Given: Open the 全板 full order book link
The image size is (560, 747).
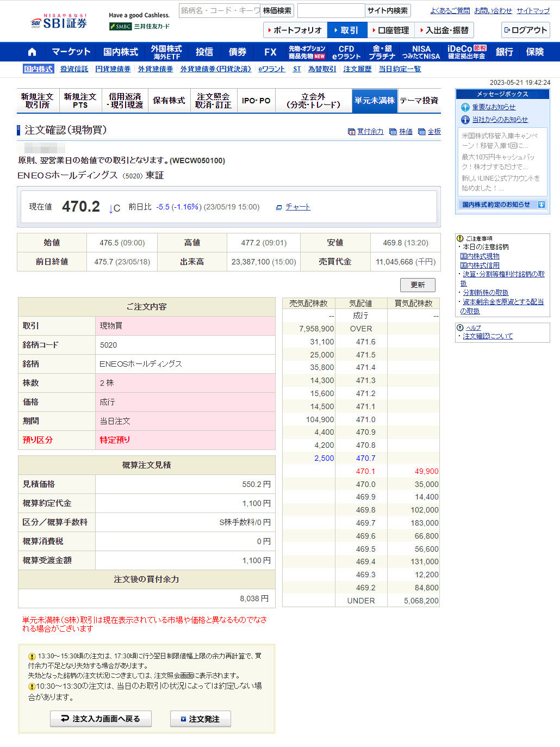Looking at the screenshot, I should (430, 132).
